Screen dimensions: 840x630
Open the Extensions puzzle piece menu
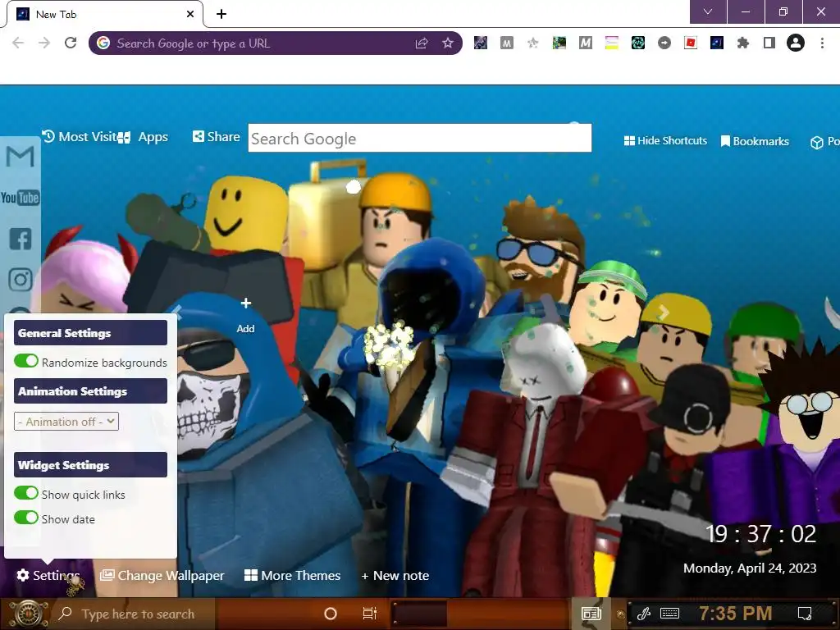(x=742, y=43)
